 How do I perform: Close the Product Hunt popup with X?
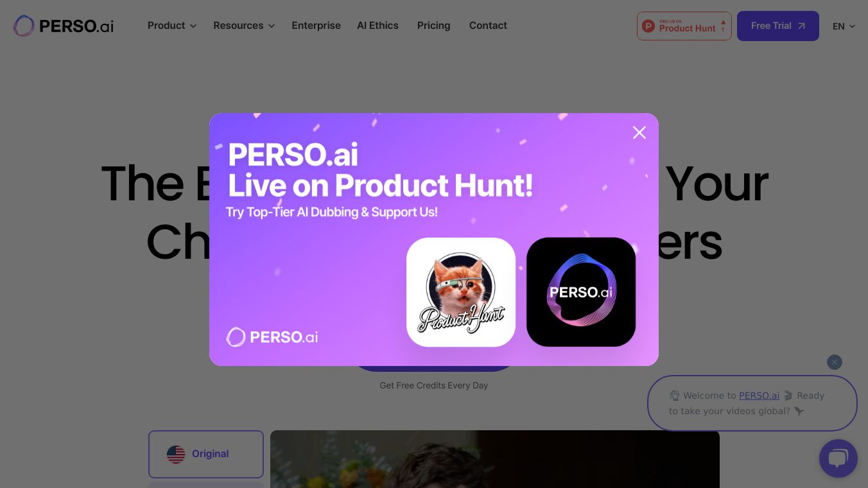click(639, 132)
